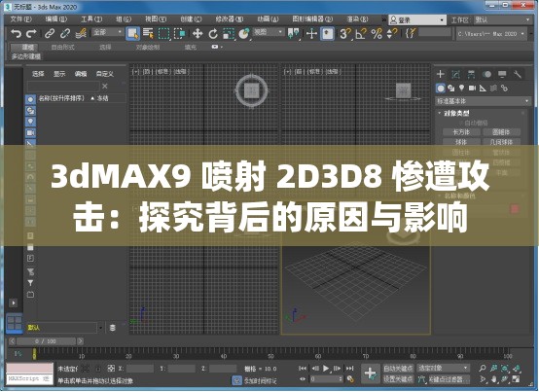Open the 视图(V) menu
Viewport: 539px width, 392px height.
(x=156, y=19)
